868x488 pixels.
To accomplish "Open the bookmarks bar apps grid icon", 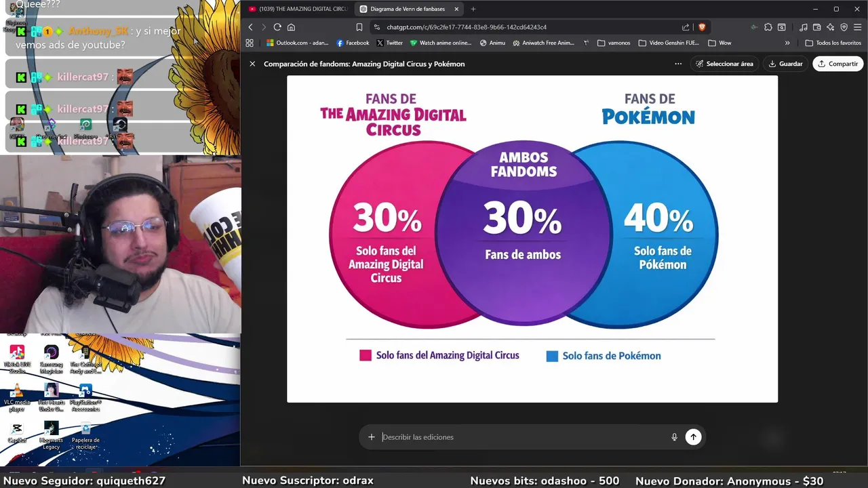I will click(x=250, y=43).
